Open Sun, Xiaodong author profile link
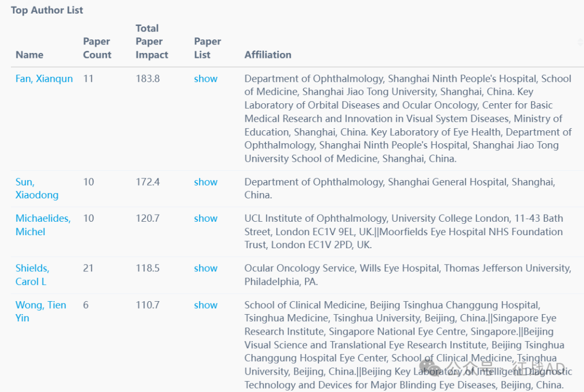Viewport: 584px width, 392px height. click(36, 189)
